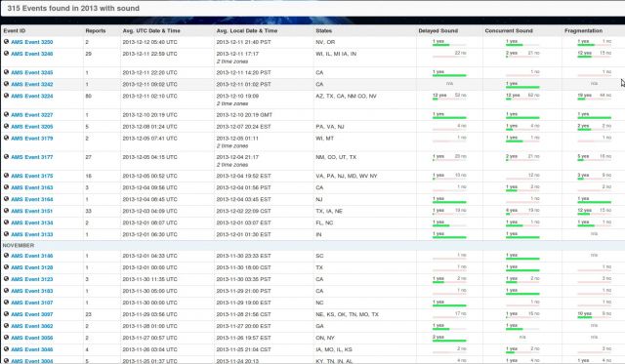This screenshot has width=625, height=364.
Task: Click the Delayed Sound column header
Action: [438, 30]
